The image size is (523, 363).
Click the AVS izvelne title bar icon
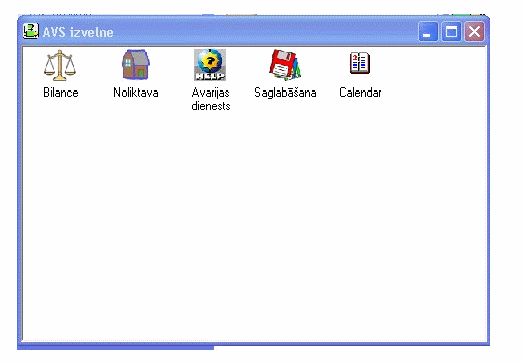pos(31,31)
